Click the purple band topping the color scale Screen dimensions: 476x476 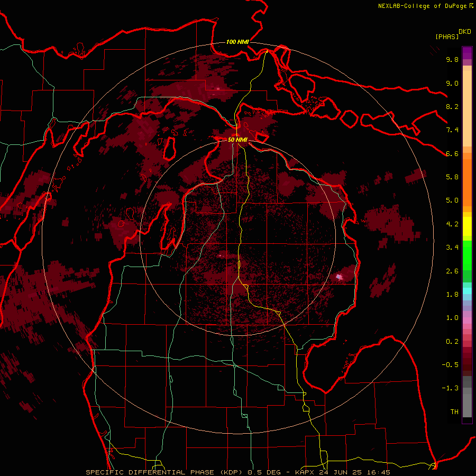click(x=467, y=53)
